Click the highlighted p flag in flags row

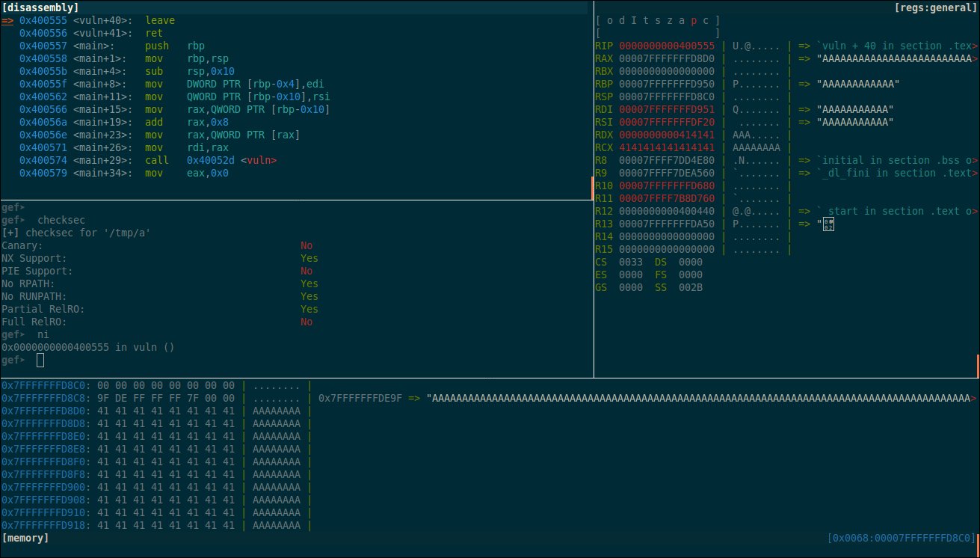click(x=694, y=20)
